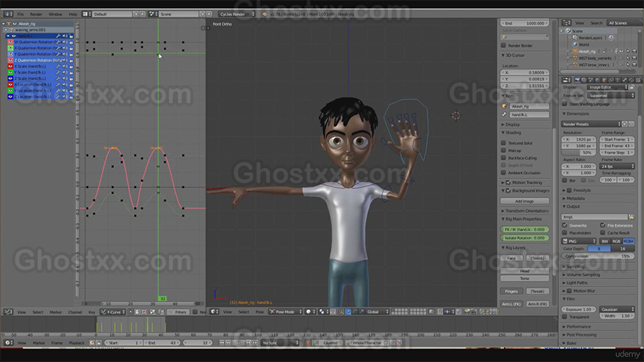Click the Outliner editor type icon

point(566,23)
